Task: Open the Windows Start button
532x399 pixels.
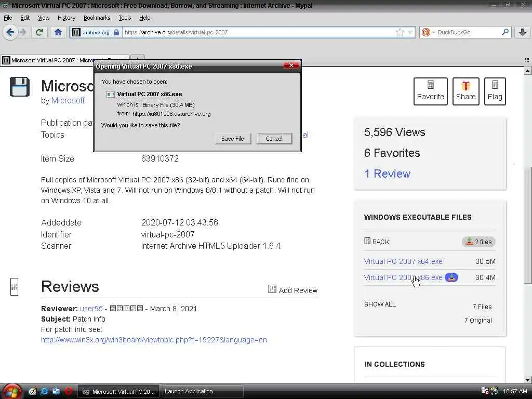Action: click(11, 392)
